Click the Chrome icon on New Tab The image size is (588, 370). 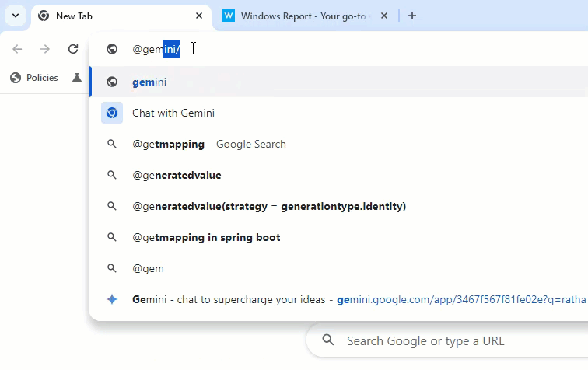[44, 16]
